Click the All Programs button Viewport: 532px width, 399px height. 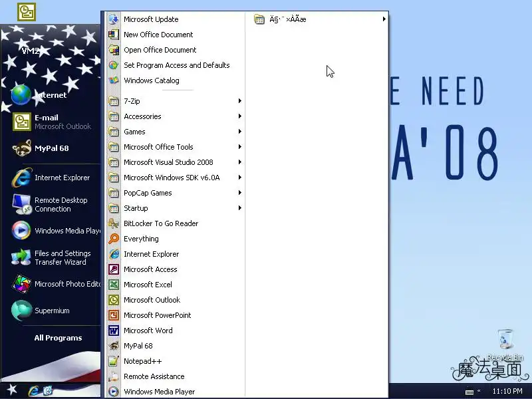(58, 338)
